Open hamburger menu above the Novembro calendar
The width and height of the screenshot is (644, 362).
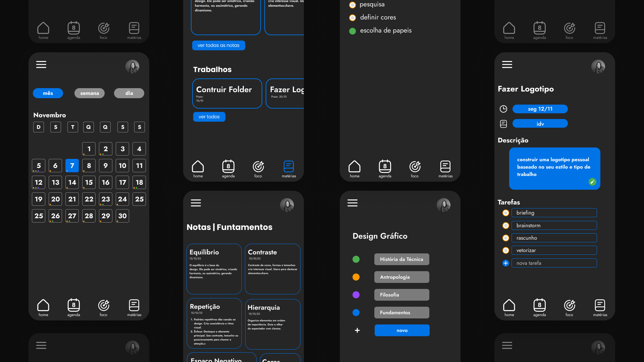[x=41, y=64]
